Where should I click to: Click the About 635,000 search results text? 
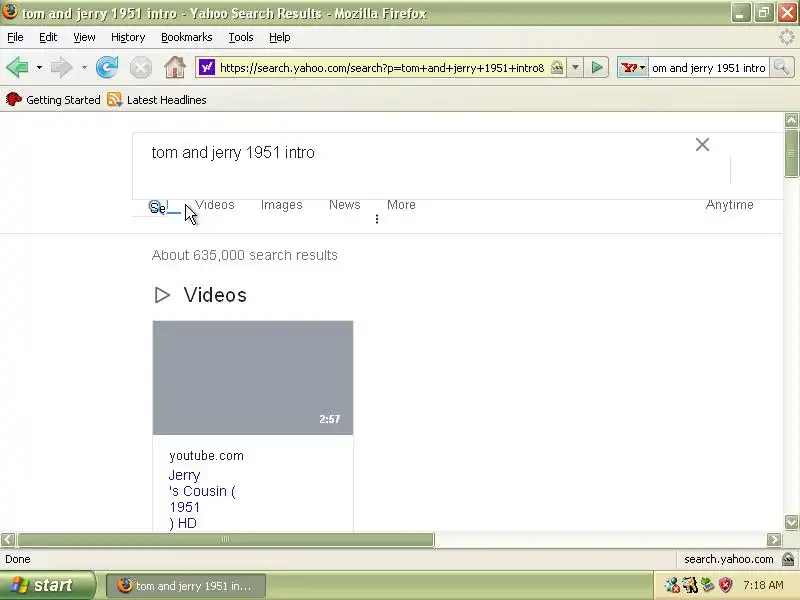pyautogui.click(x=244, y=255)
